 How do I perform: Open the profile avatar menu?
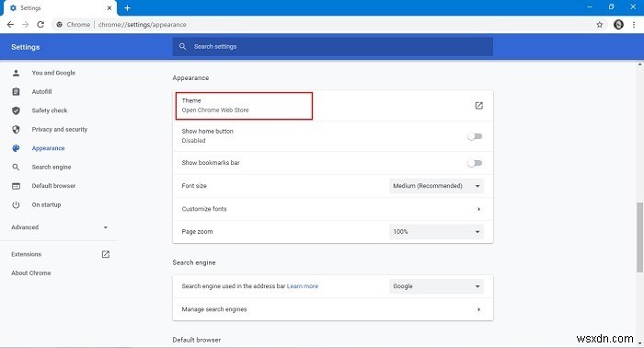pyautogui.click(x=618, y=25)
